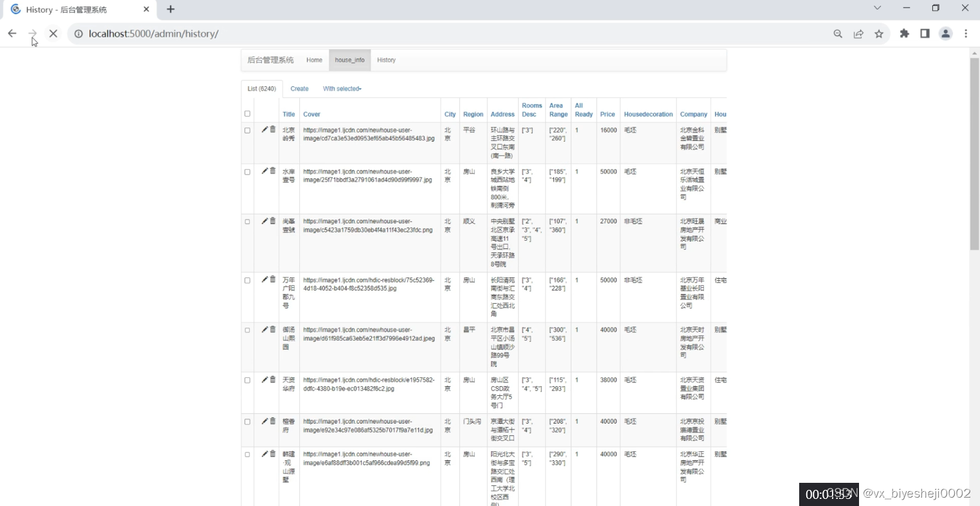The width and height of the screenshot is (980, 506).
Task: Delete the 天资华府 record with trash icon
Action: click(273, 380)
